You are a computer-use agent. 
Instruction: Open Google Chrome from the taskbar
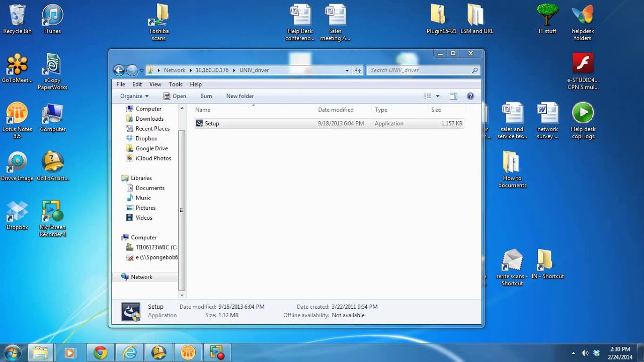[x=101, y=353]
